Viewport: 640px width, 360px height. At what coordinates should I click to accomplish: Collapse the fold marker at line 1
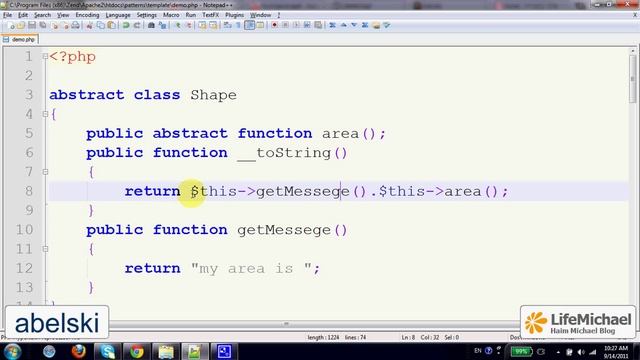point(45,56)
